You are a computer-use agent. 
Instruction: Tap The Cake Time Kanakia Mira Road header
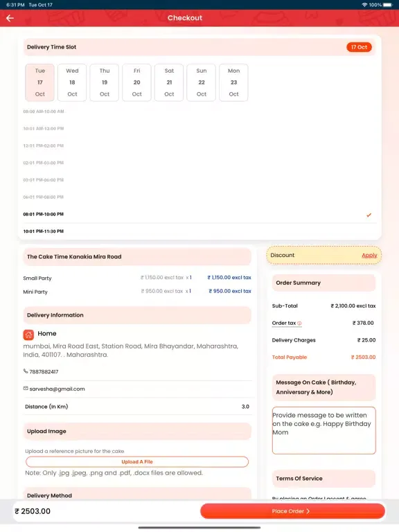137,257
